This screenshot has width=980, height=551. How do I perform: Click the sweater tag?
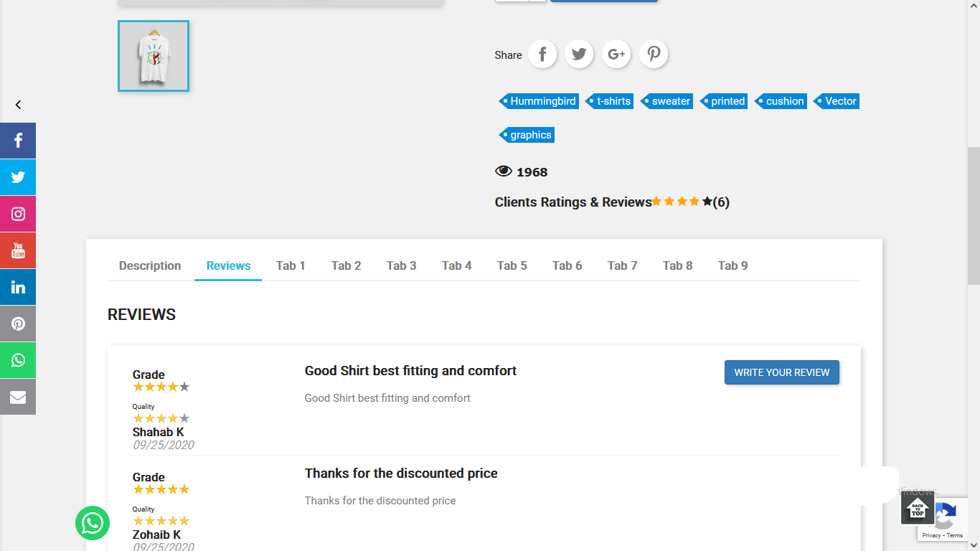pyautogui.click(x=667, y=101)
